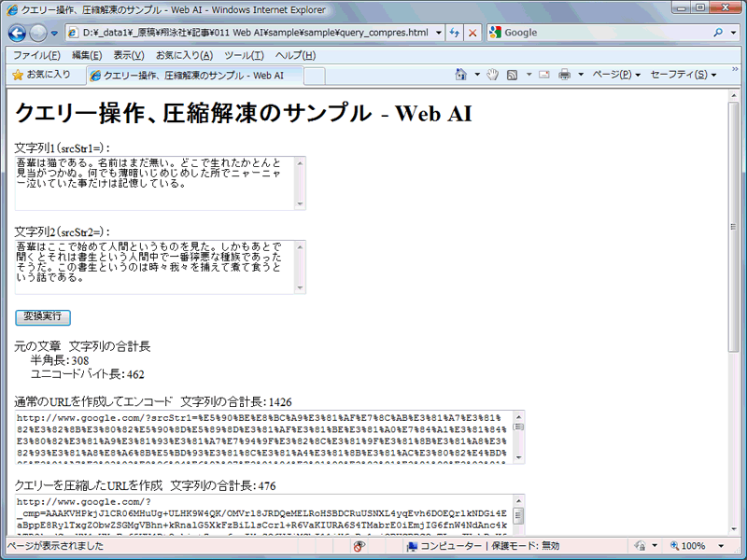747x560 pixels.
Task: Click the RSS feeds icon
Action: [x=512, y=75]
